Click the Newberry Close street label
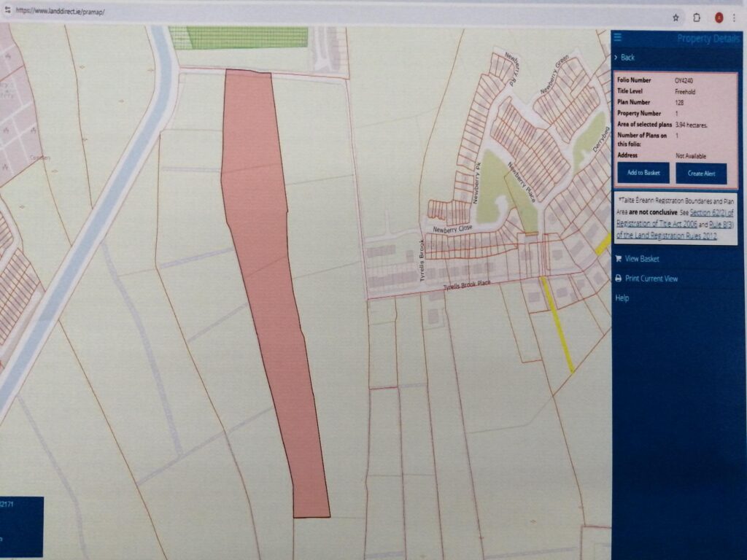This screenshot has height=560, width=747. 454,229
